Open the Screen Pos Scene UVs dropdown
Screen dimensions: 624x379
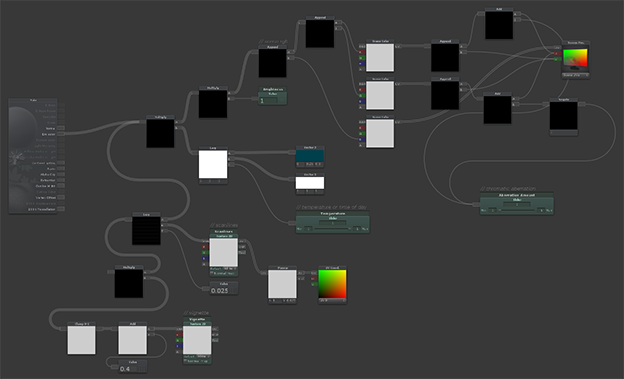pos(575,75)
